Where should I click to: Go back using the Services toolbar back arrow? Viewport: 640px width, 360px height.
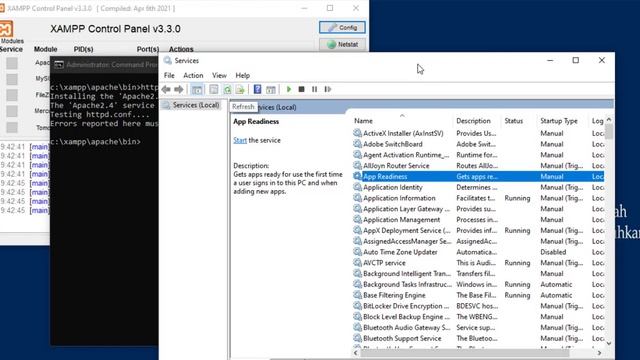point(166,89)
